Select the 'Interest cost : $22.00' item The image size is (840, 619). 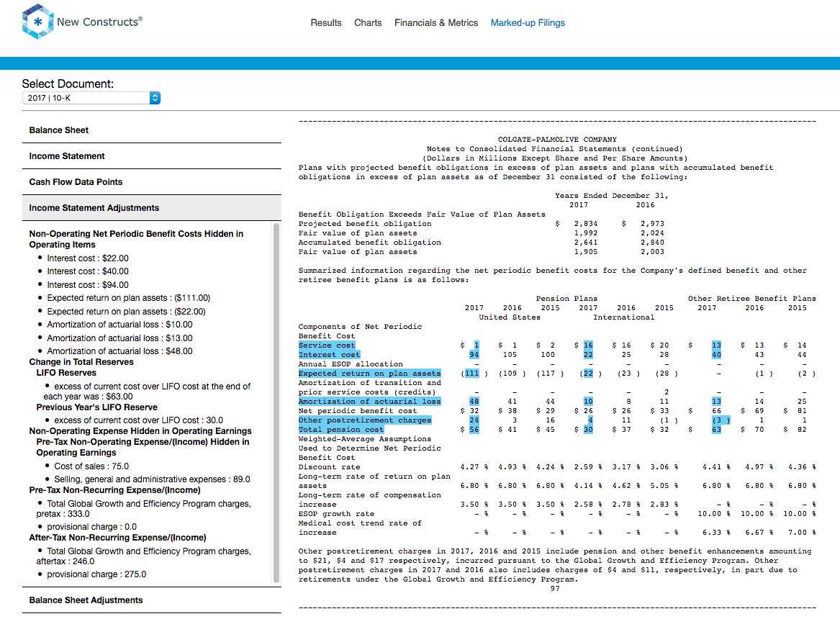pos(88,258)
